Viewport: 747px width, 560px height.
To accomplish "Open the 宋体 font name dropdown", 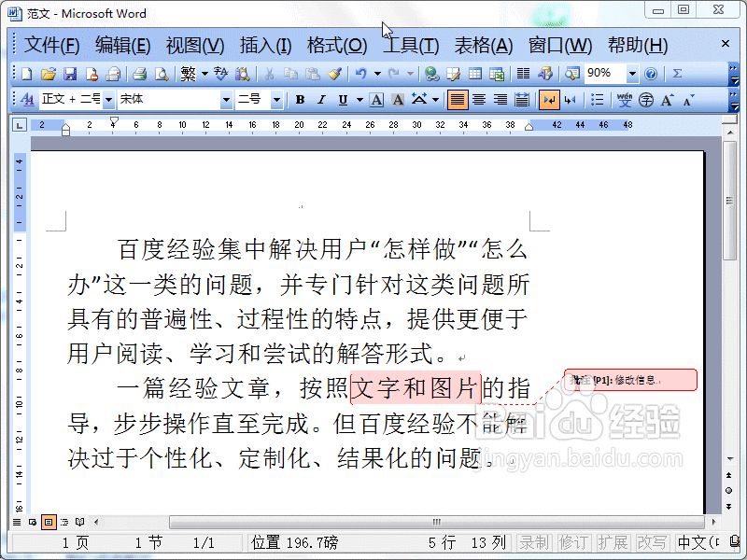I will [x=225, y=98].
